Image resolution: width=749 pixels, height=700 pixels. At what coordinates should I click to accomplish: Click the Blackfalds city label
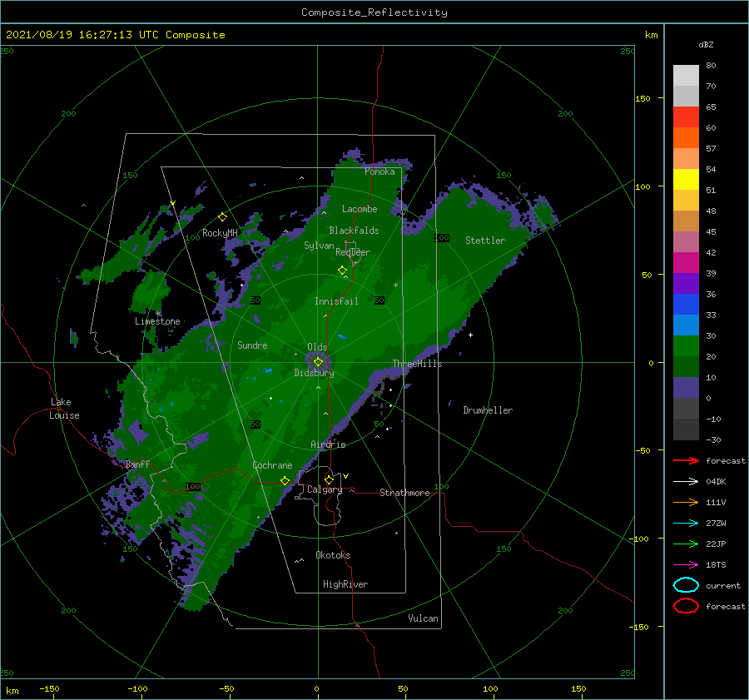tap(354, 231)
